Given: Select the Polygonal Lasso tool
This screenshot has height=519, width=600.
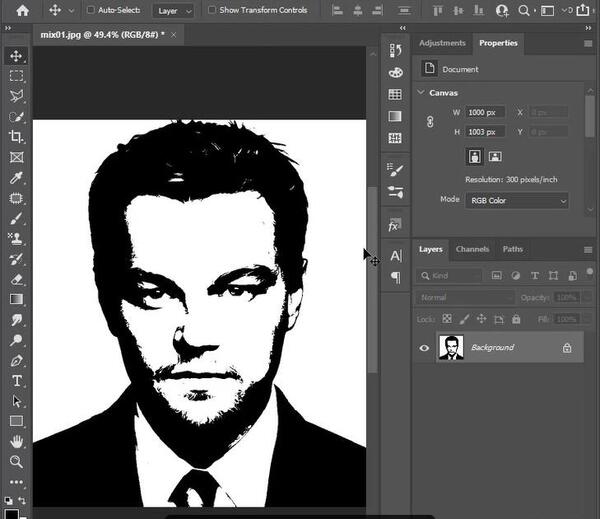Looking at the screenshot, I should pos(16,96).
